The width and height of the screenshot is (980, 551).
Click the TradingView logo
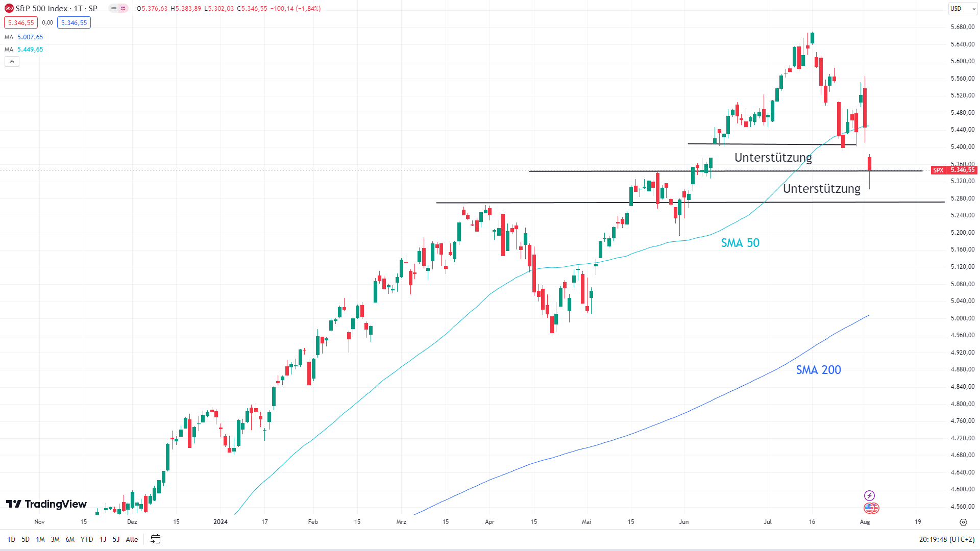tap(46, 504)
